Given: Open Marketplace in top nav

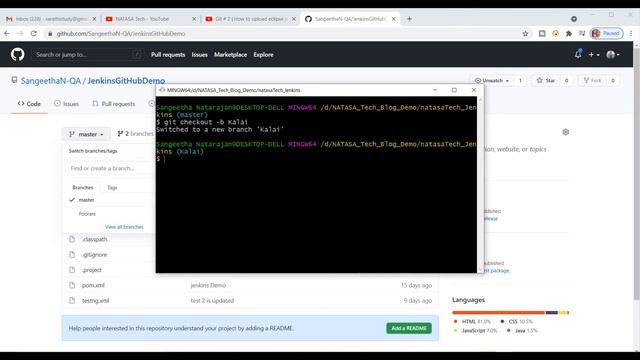Looking at the screenshot, I should click(x=230, y=54).
